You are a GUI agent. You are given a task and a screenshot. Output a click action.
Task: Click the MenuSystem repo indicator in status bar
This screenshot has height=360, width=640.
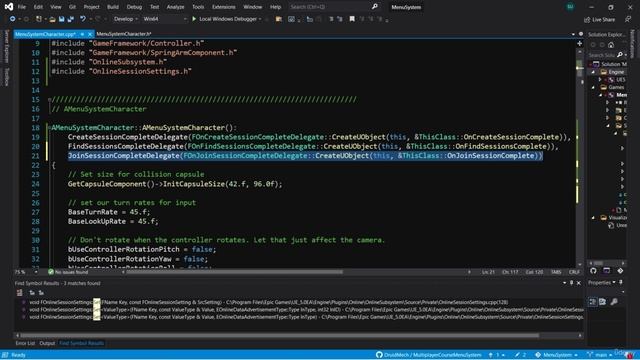point(556,355)
